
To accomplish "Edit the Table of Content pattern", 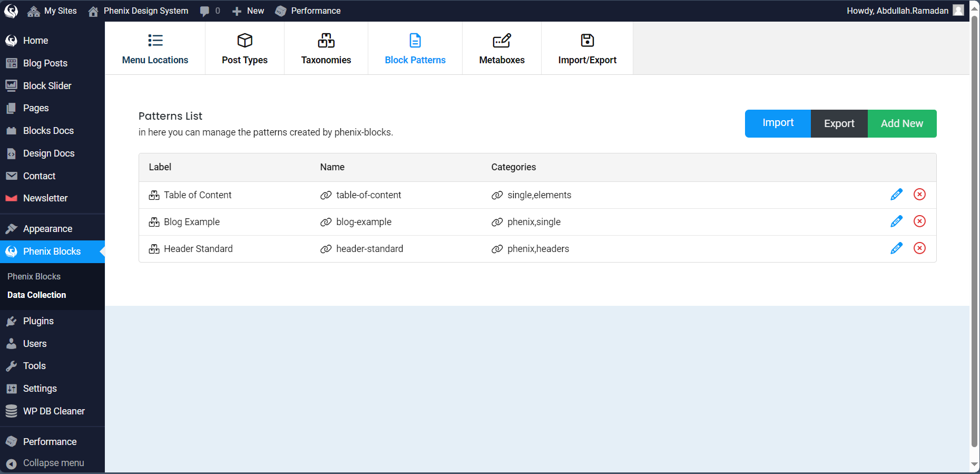I will click(x=896, y=195).
